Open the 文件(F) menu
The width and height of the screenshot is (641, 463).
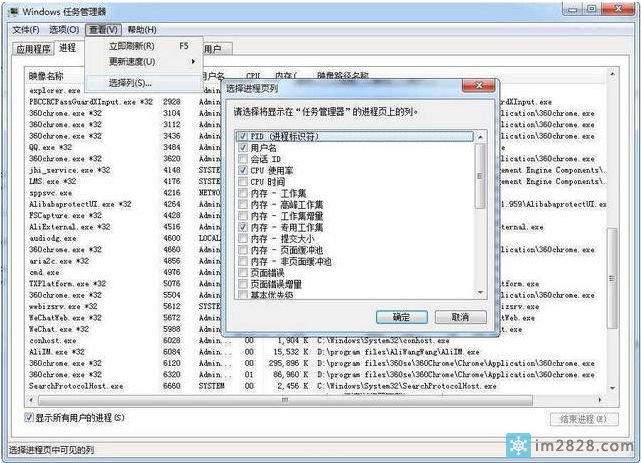25,30
